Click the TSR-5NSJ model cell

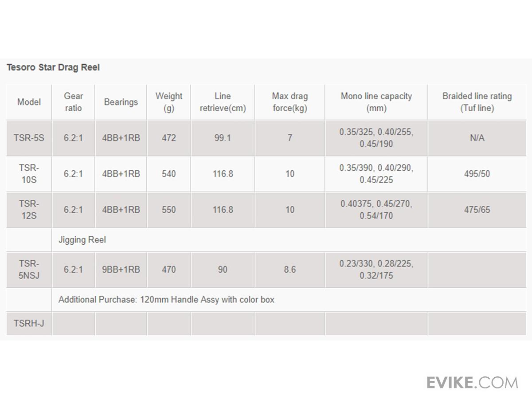click(29, 270)
